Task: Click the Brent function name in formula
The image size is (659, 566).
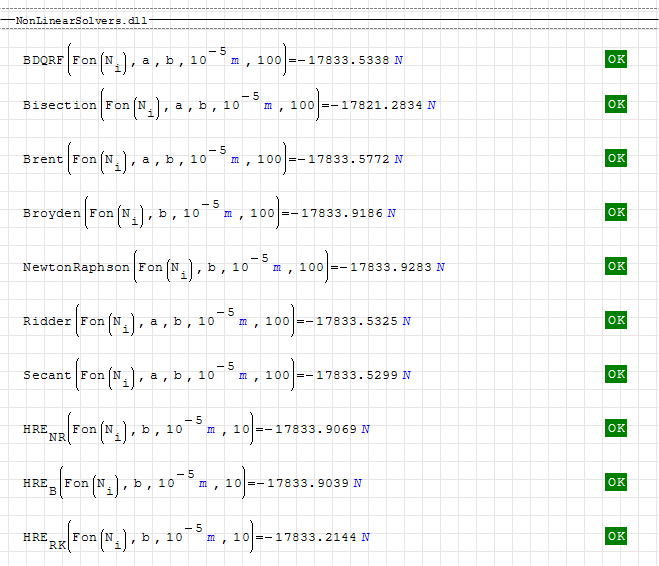Action: click(x=43, y=159)
